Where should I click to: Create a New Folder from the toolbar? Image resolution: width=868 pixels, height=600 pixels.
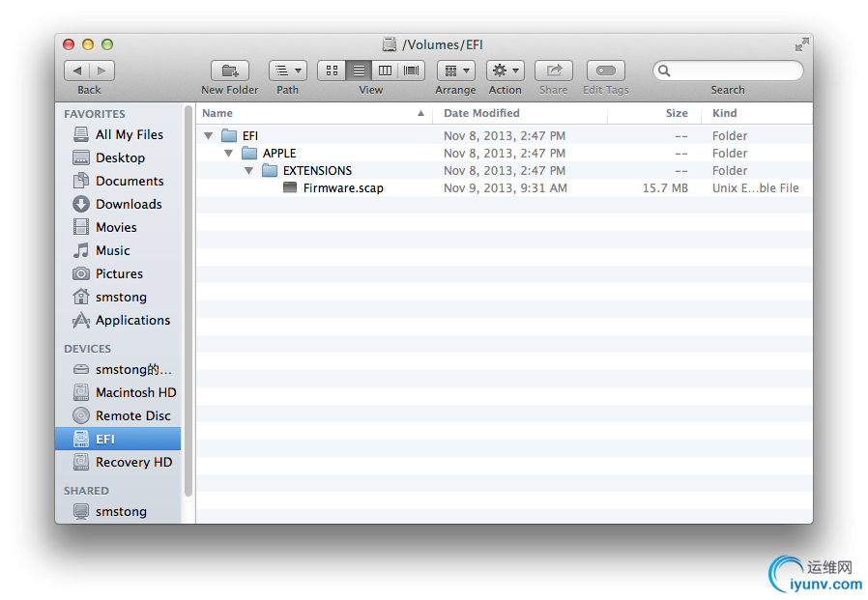[x=230, y=71]
